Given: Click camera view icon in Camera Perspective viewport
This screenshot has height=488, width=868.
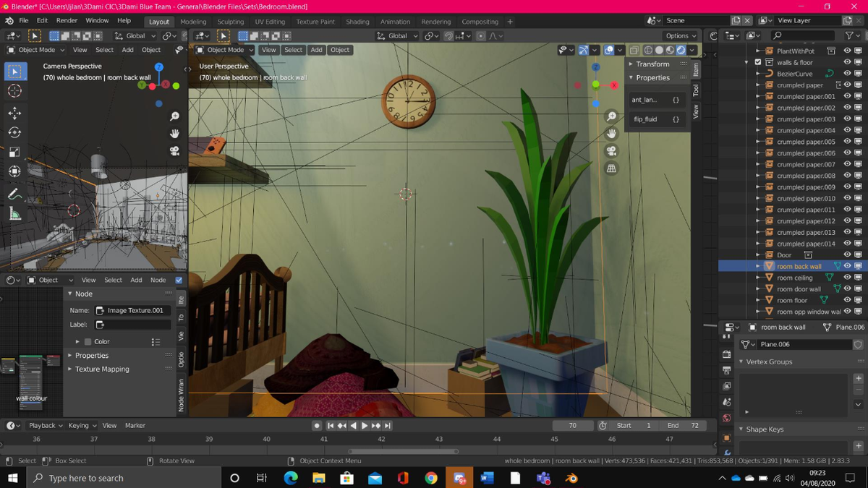Looking at the screenshot, I should tap(174, 150).
